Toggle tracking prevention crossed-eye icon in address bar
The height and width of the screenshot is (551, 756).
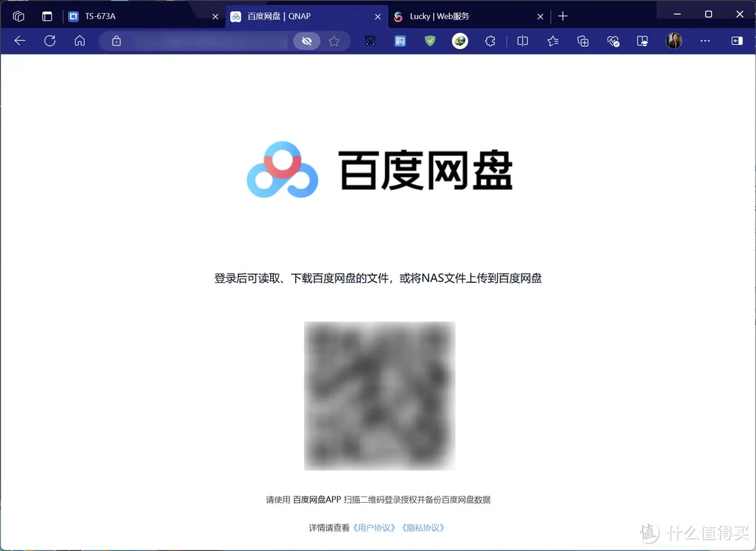tap(307, 41)
